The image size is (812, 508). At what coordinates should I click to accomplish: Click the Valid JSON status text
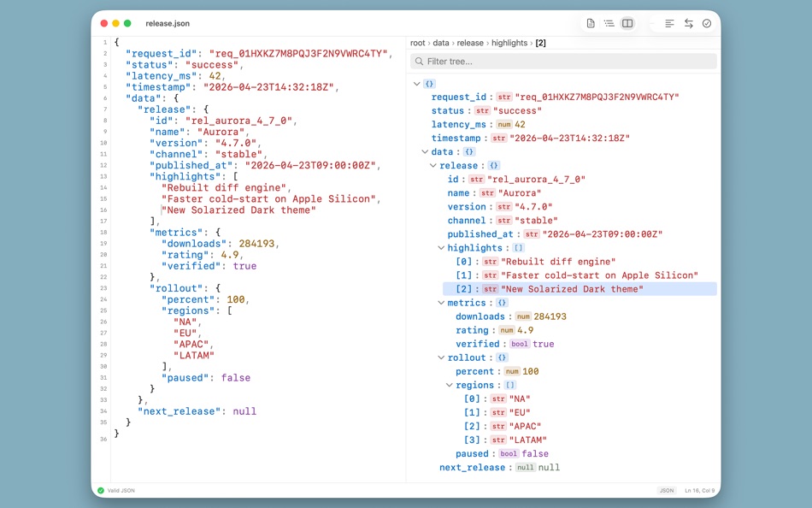point(121,490)
